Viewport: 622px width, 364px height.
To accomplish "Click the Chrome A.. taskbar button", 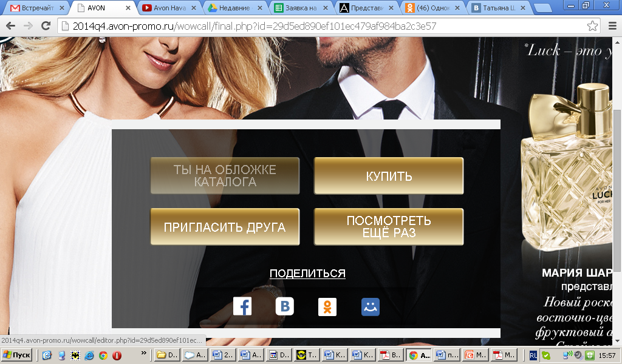I will pos(420,356).
